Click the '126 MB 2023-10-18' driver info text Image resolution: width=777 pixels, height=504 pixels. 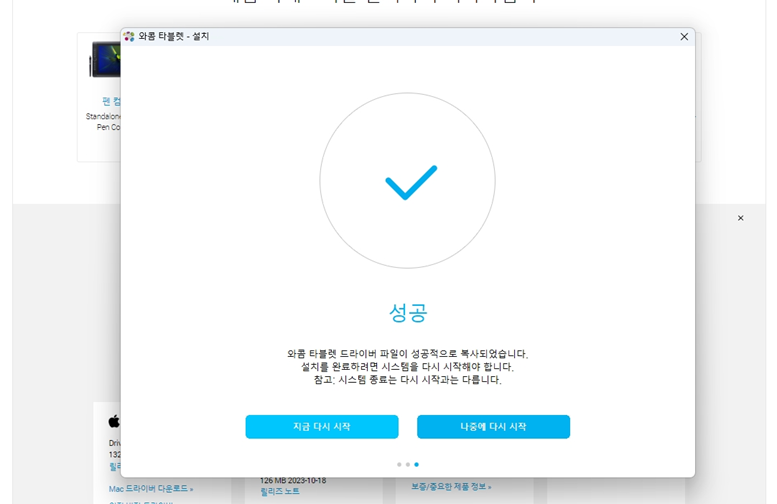click(x=293, y=480)
